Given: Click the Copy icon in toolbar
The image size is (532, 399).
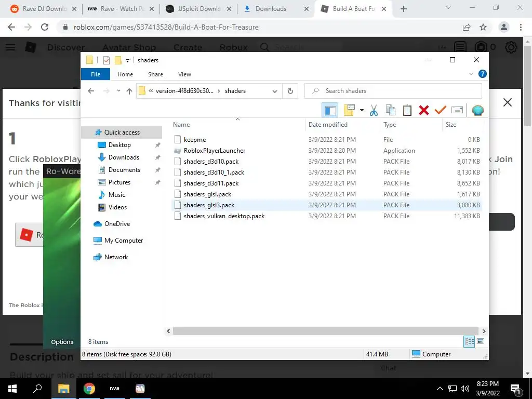Looking at the screenshot, I should [x=391, y=110].
